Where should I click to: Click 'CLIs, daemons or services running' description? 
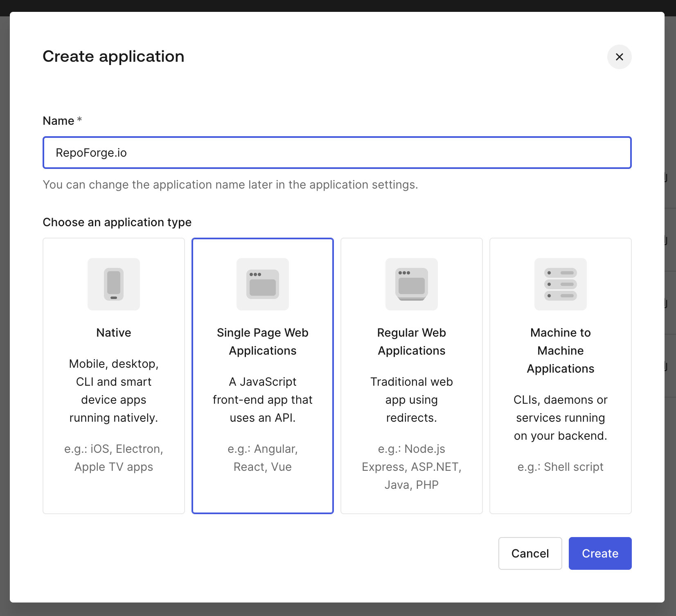pyautogui.click(x=561, y=418)
